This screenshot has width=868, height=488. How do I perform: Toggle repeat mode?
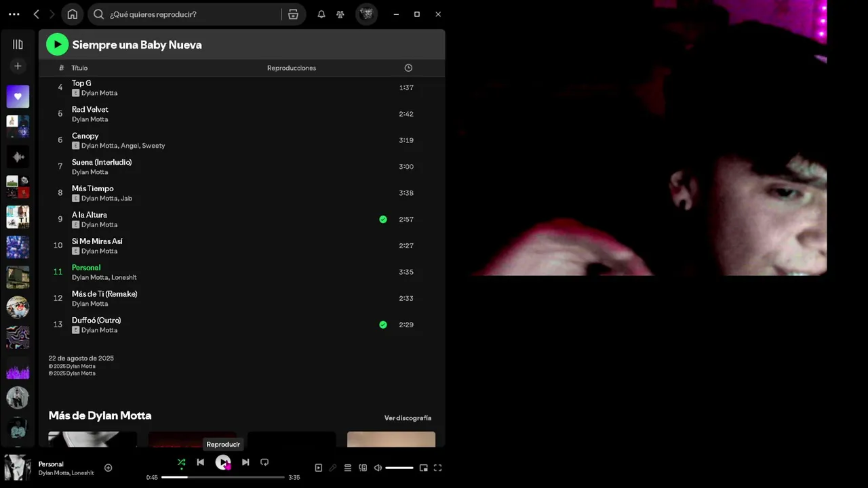click(x=264, y=462)
